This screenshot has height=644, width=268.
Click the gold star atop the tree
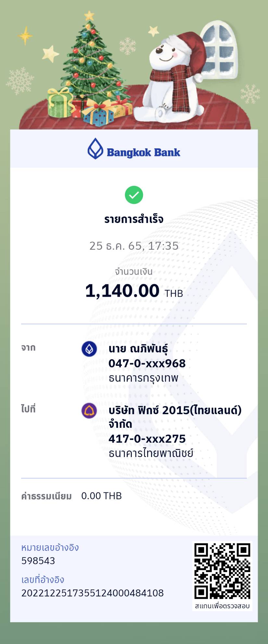click(x=89, y=15)
